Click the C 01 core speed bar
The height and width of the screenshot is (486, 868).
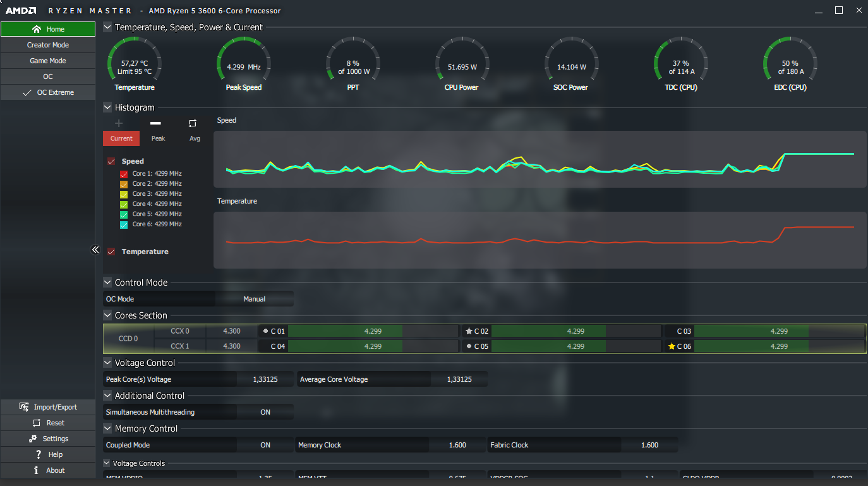pos(373,331)
